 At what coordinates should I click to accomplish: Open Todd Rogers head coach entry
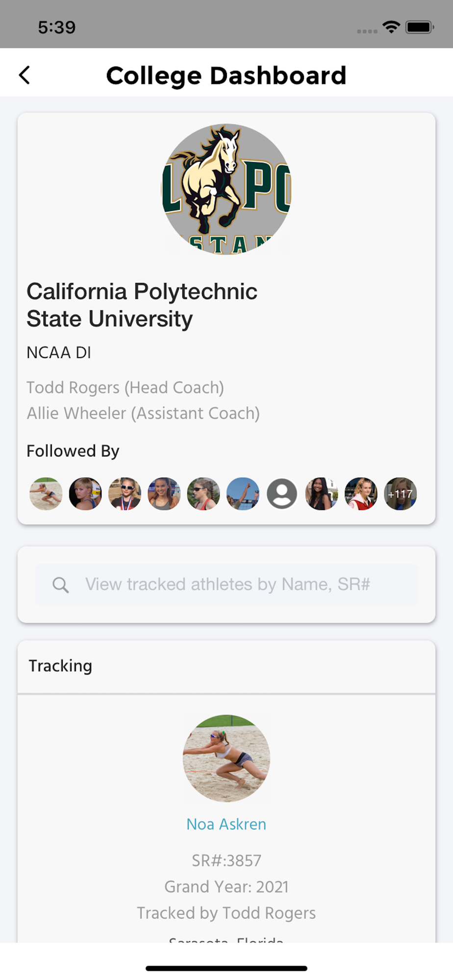[x=126, y=388]
